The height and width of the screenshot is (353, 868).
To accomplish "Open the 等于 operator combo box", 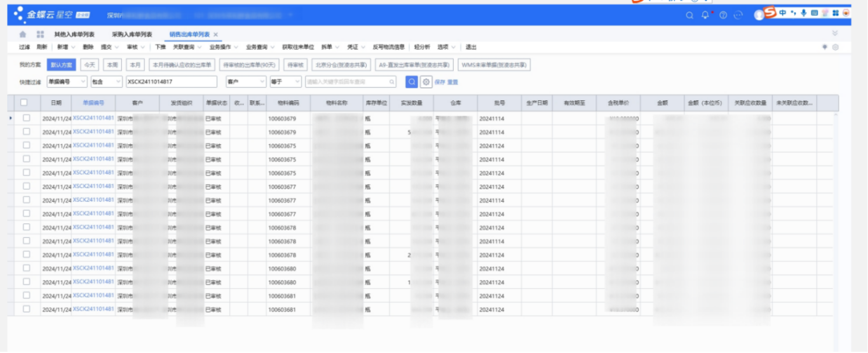I will coord(286,82).
